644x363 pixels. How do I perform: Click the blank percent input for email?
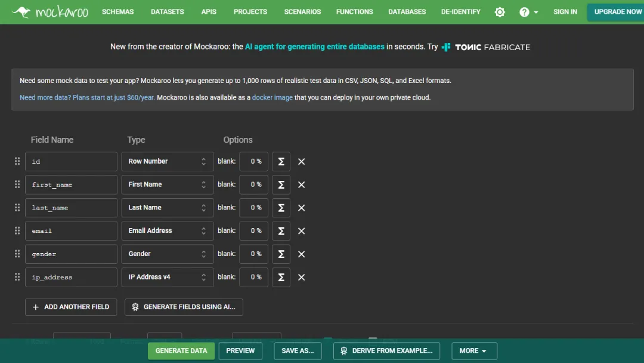coord(254,231)
